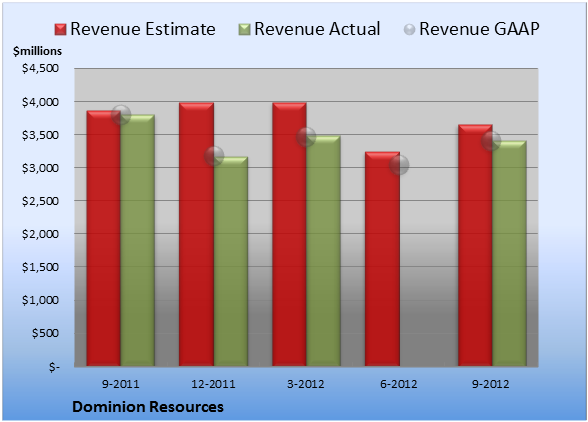The image size is (588, 422).
Task: Click the '12-2011' quarter label
Action: 213,384
